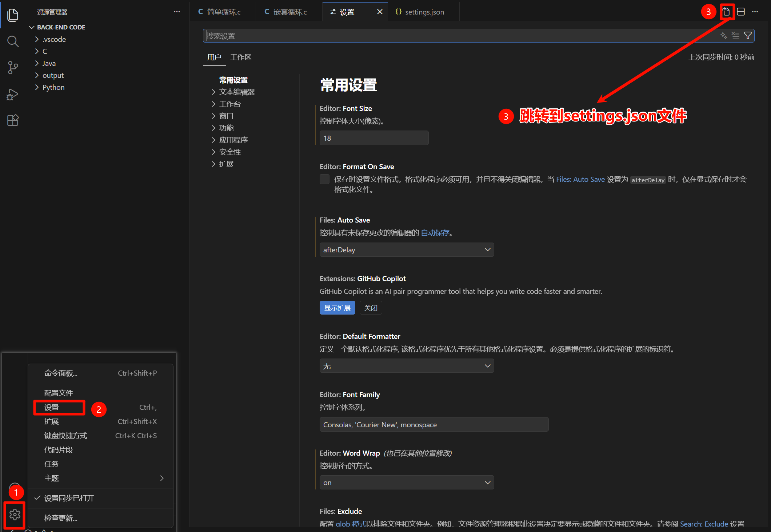Image resolution: width=771 pixels, height=532 pixels.
Task: Follow the 自动保存 link
Action: tap(435, 233)
